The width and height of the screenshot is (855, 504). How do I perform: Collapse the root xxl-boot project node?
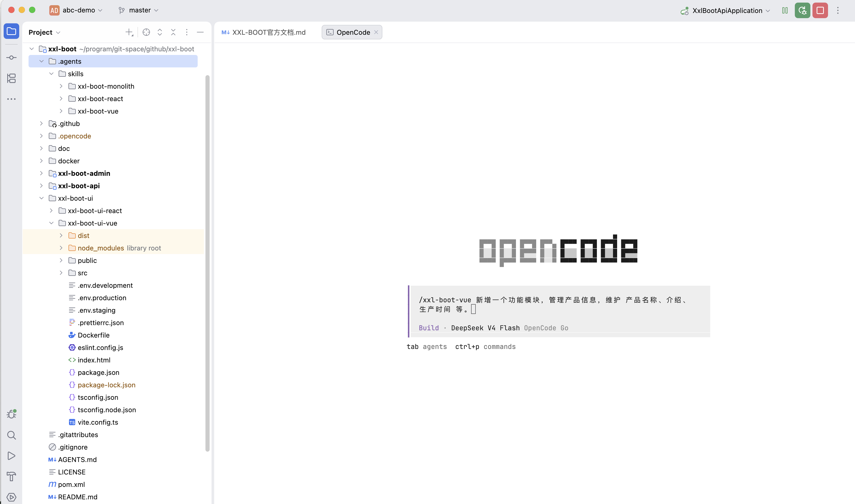(32, 49)
